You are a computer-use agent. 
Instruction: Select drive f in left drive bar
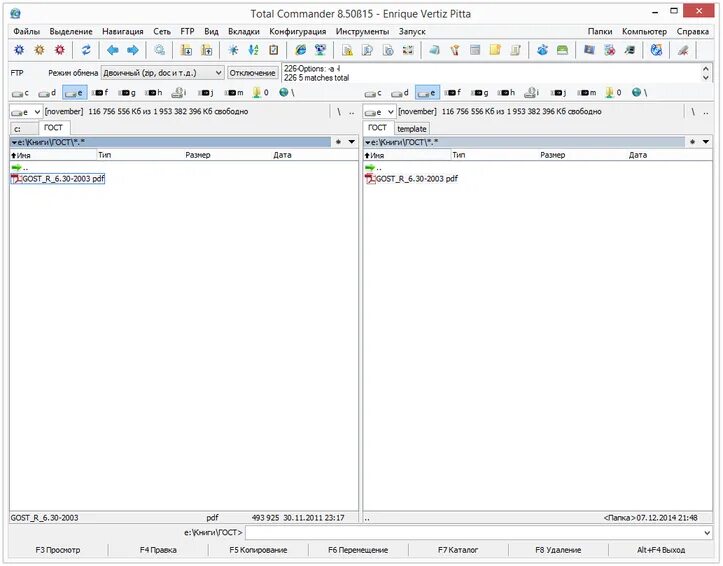(x=100, y=93)
